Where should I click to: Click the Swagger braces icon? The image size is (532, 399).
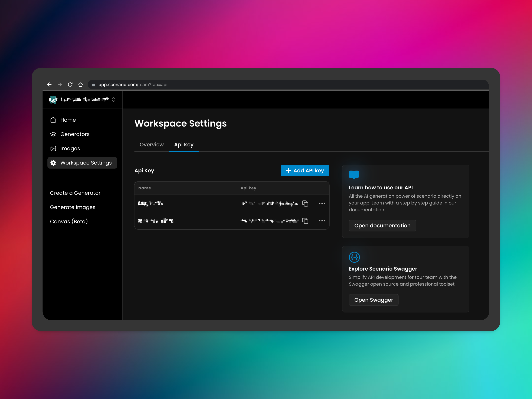(354, 257)
